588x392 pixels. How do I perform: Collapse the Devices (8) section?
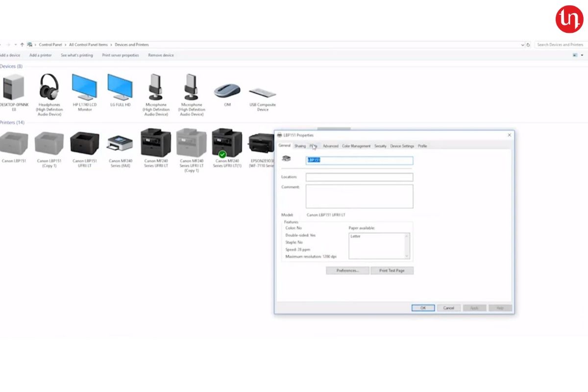11,66
